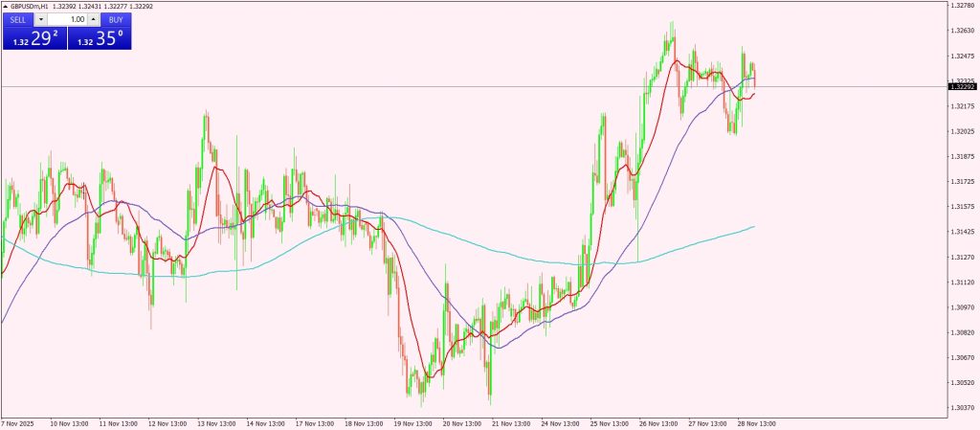Click the 1.32475 price scale label
This screenshot has height=430, width=980.
pos(961,56)
